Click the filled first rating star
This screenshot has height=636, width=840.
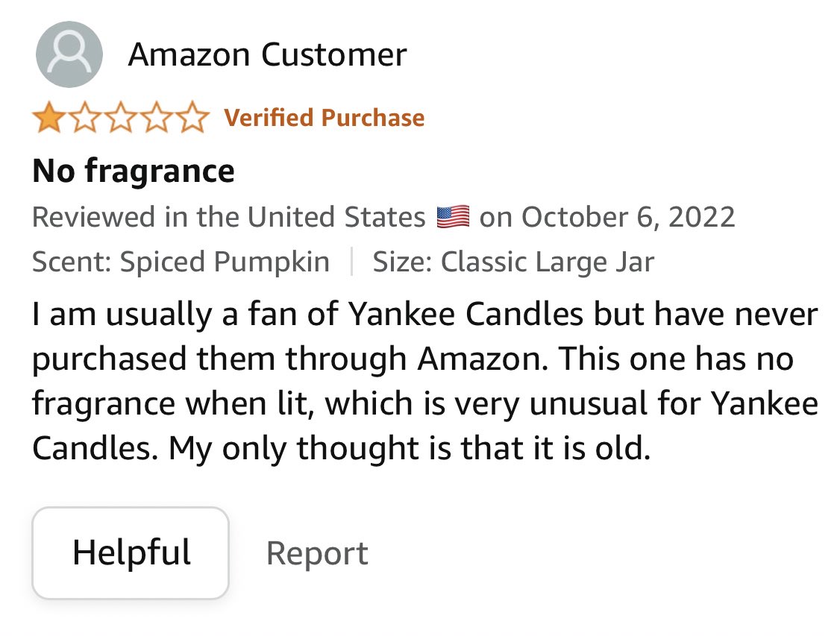click(48, 119)
